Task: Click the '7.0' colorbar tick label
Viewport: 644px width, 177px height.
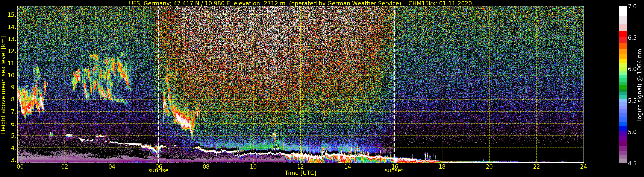Action: point(632,6)
